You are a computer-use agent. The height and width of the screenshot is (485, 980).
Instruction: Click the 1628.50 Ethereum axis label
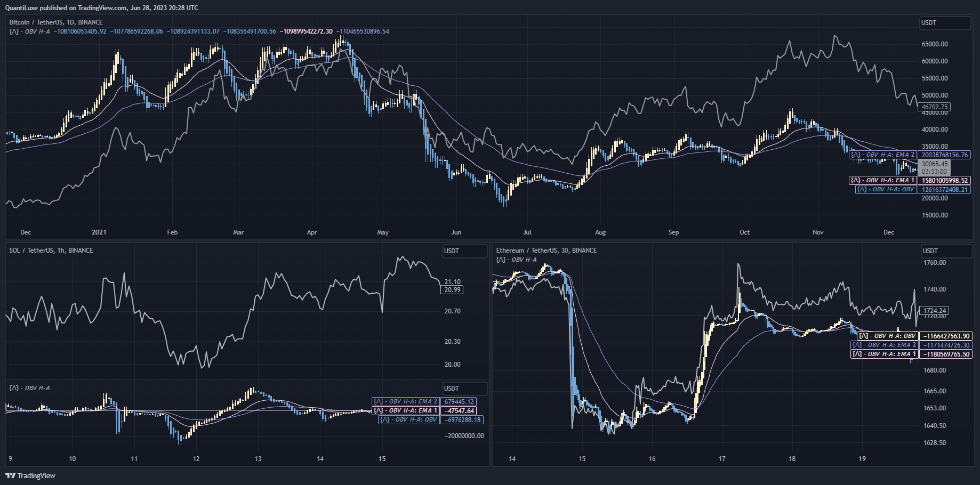tap(935, 443)
